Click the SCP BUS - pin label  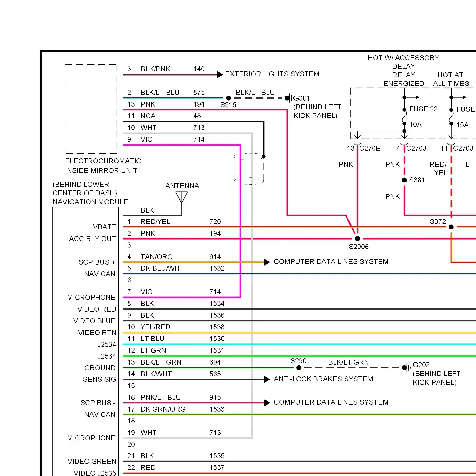coord(98,403)
